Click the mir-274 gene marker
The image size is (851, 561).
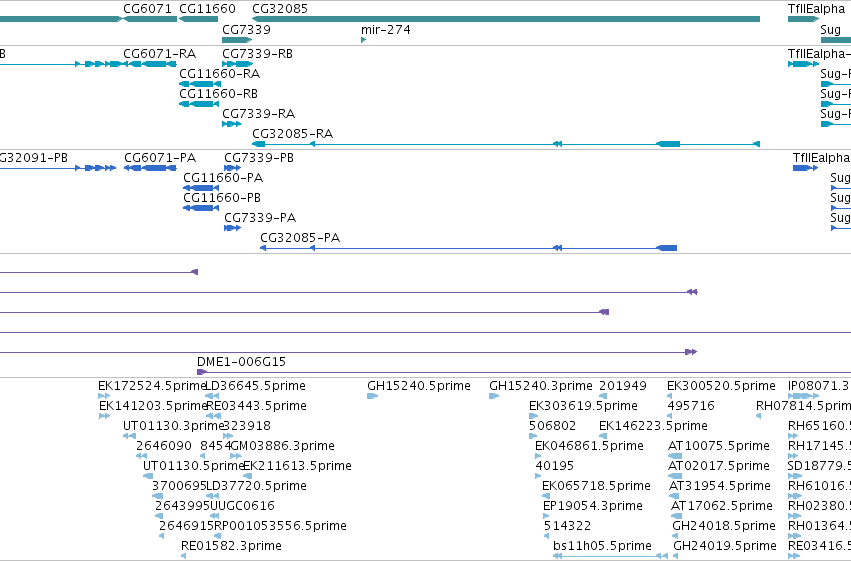click(x=363, y=40)
